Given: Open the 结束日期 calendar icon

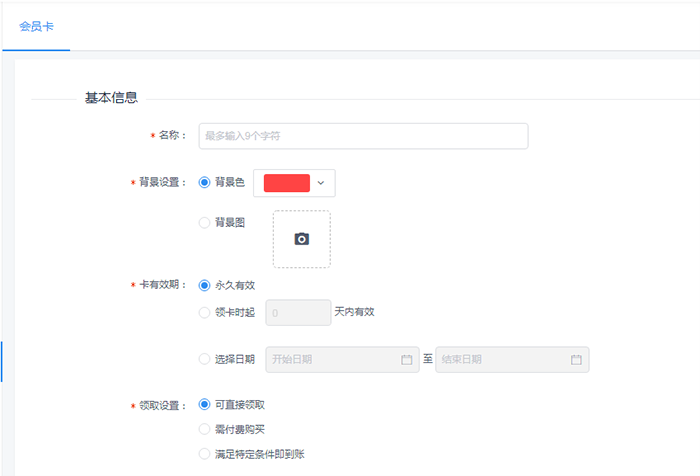Looking at the screenshot, I should [x=576, y=359].
